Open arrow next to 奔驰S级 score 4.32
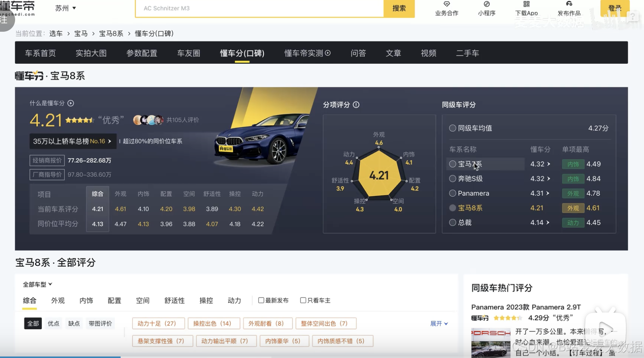644x358 pixels. coord(548,179)
